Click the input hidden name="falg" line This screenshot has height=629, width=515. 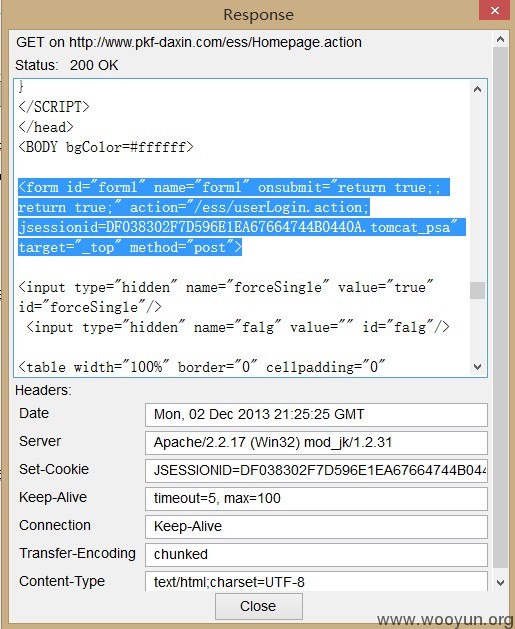coord(238,328)
